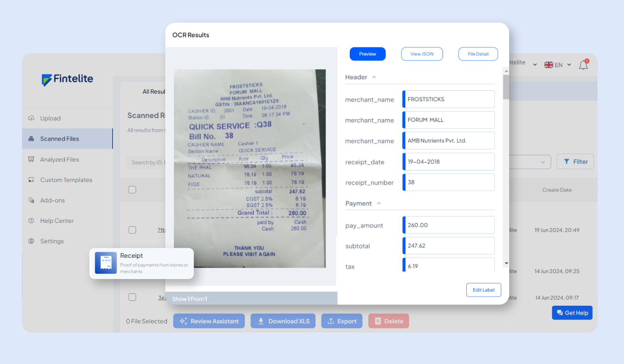Tick the select-all checkbox in table header
Image resolution: width=624 pixels, height=364 pixels.
tap(132, 190)
